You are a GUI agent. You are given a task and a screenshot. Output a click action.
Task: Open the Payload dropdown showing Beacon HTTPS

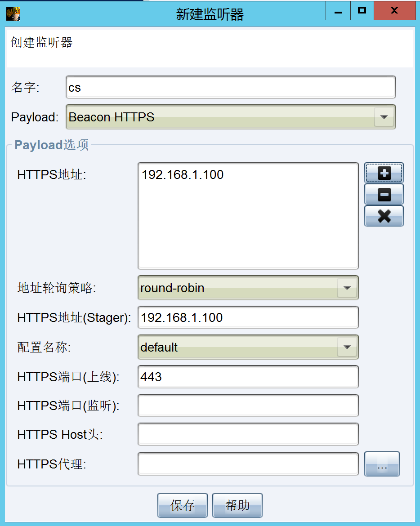231,117
